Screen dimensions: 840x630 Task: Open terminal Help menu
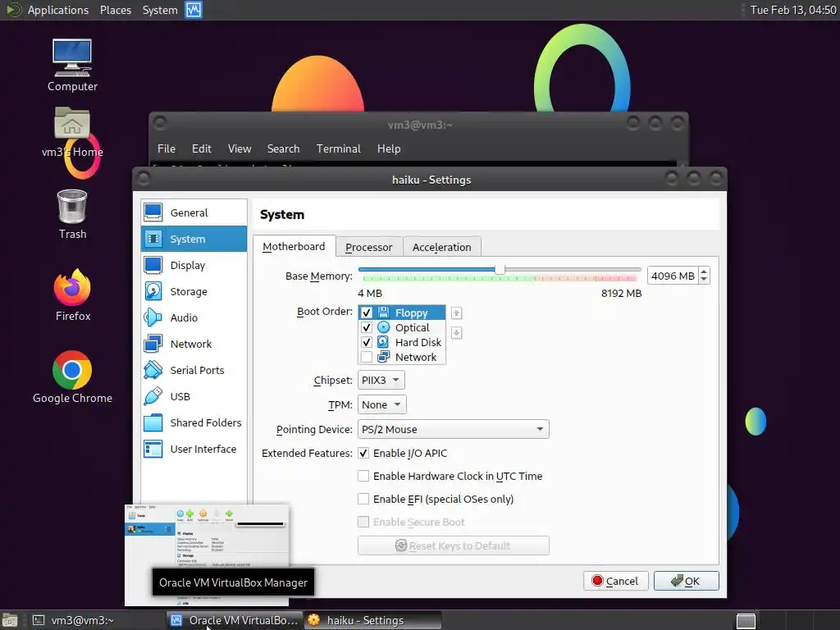[388, 148]
